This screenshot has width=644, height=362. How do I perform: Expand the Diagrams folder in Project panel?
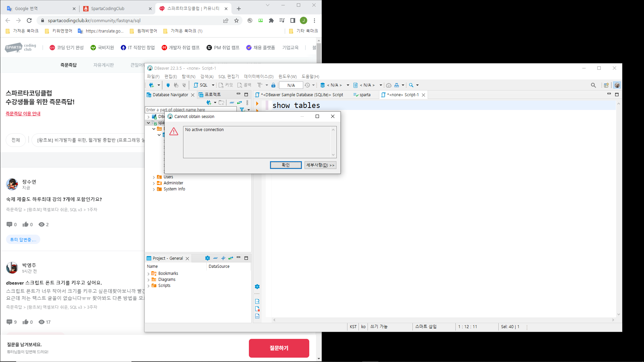click(x=149, y=280)
